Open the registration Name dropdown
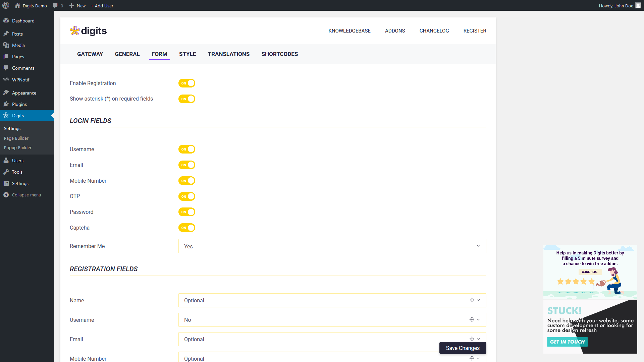This screenshot has width=644, height=362. 332,300
